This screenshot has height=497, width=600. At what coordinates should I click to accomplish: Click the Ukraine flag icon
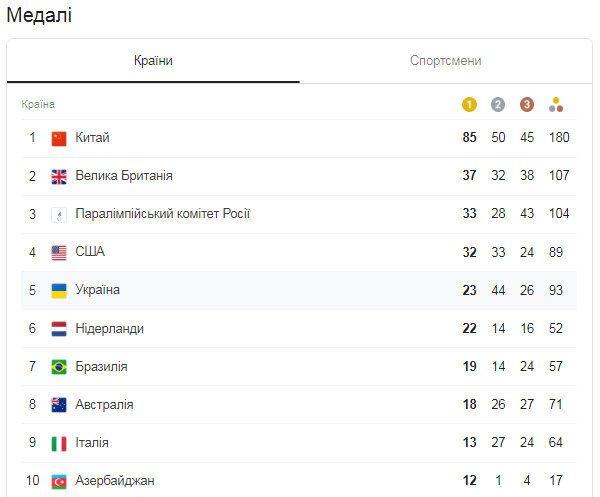coord(59,290)
